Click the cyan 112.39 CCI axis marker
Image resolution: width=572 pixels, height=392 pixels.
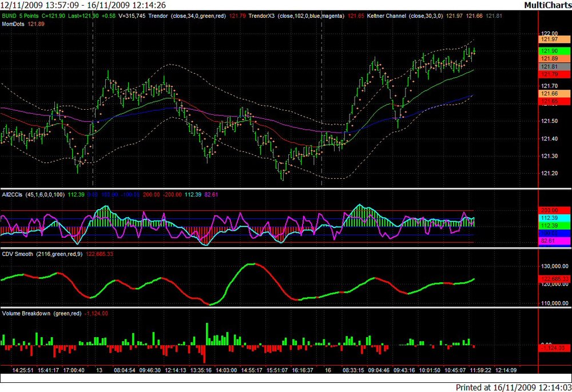pos(554,218)
